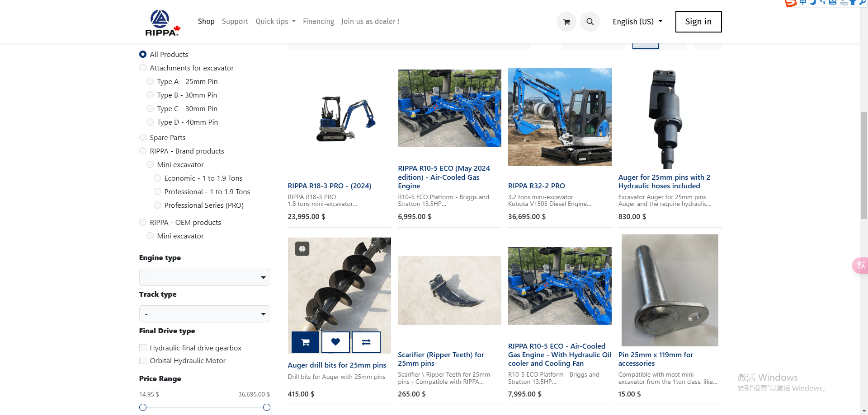The image size is (868, 415).
Task: Enable the Orbital Hydraulic Motor checkbox
Action: pyautogui.click(x=143, y=360)
